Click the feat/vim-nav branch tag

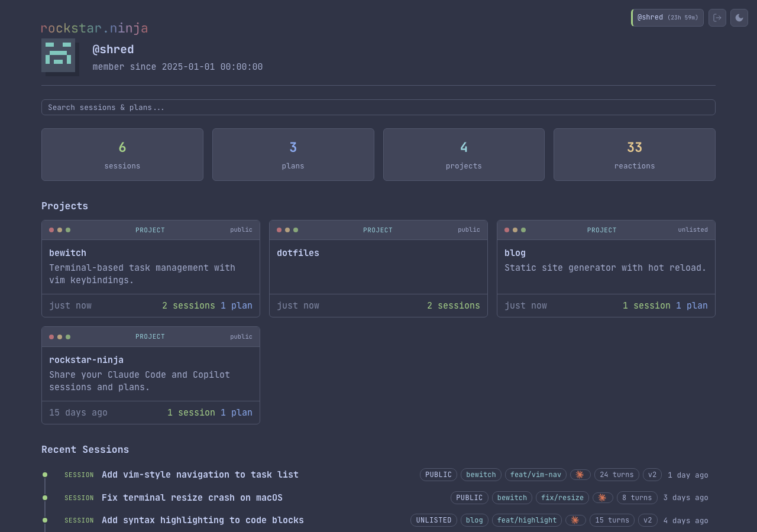(535, 475)
